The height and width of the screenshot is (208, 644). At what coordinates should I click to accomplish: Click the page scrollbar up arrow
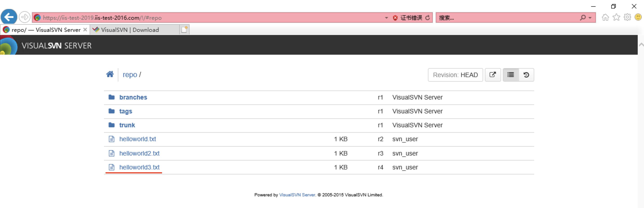coord(641,45)
